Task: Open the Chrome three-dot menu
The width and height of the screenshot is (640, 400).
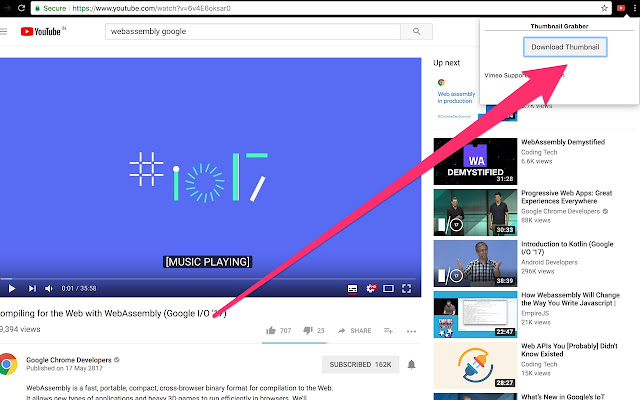Action: point(635,8)
